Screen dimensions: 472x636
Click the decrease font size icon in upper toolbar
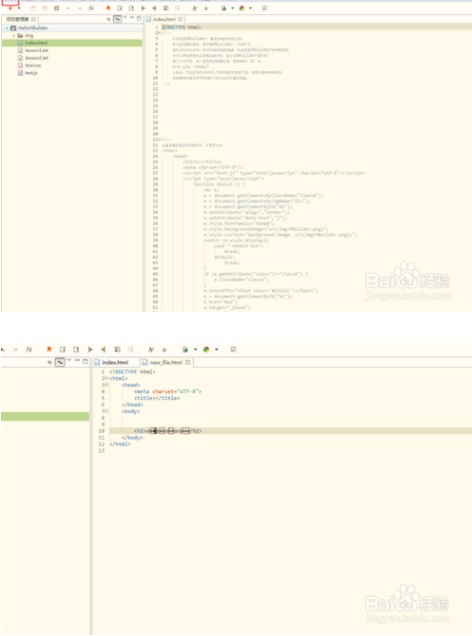click(206, 8)
